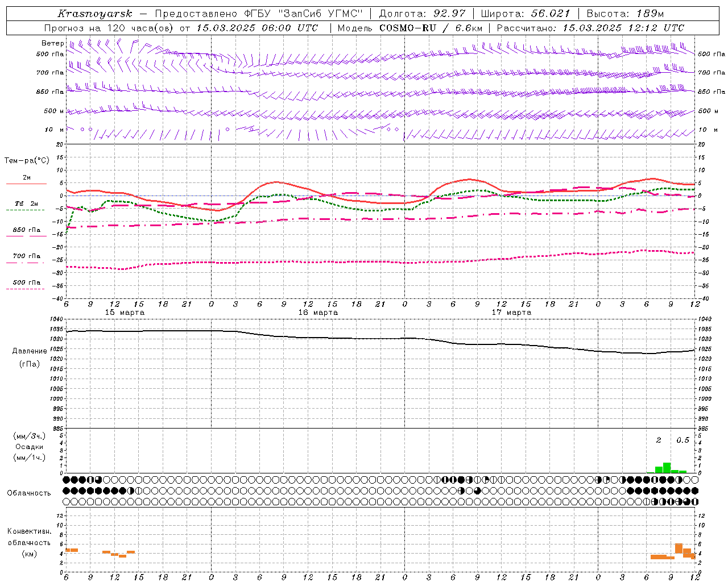Click the Конвективн. convective cloud label
The height and width of the screenshot is (582, 728).
click(30, 531)
